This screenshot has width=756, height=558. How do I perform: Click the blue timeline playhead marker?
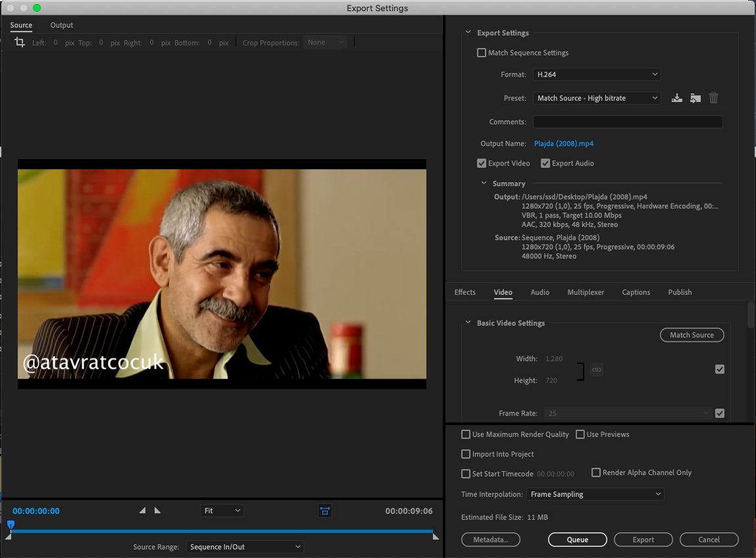coord(11,524)
